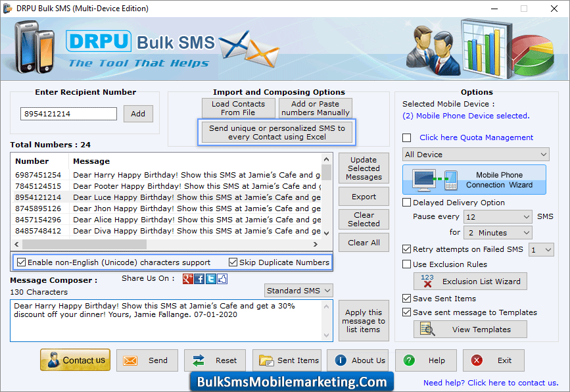Click the red X Exit icon

[477, 360]
